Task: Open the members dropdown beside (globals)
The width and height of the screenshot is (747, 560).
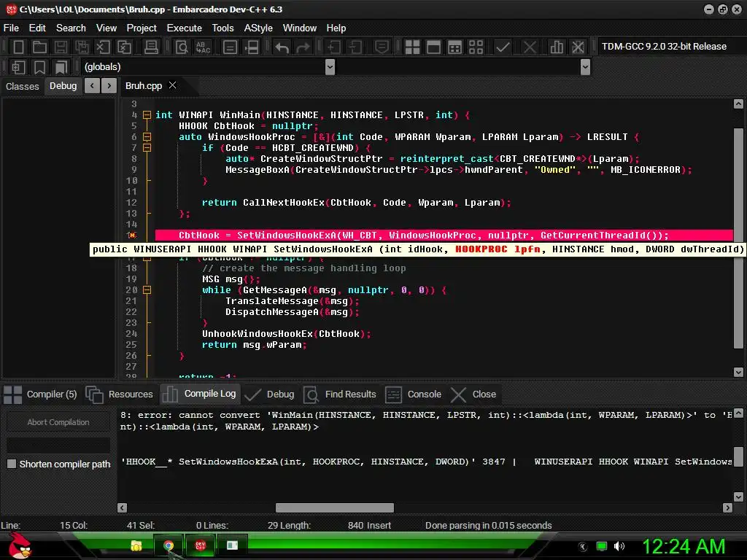Action: pos(586,67)
